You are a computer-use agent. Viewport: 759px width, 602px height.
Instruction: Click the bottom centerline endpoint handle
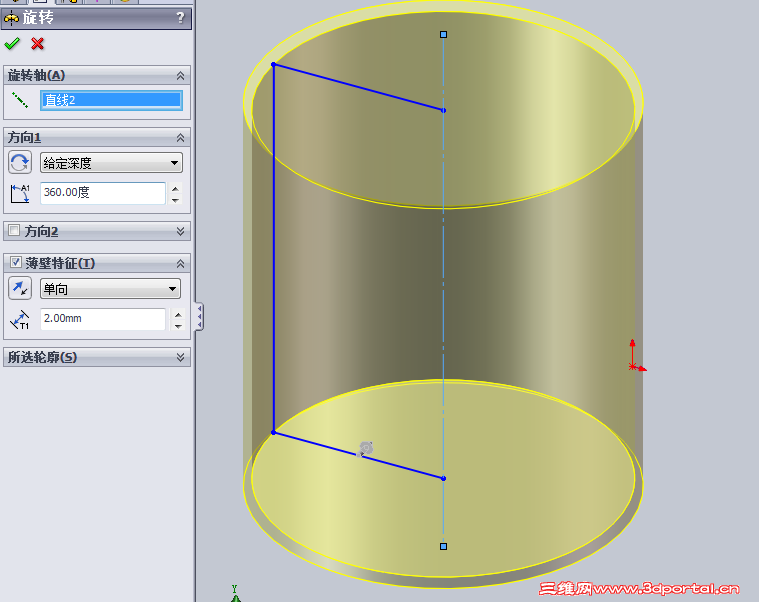(x=443, y=546)
